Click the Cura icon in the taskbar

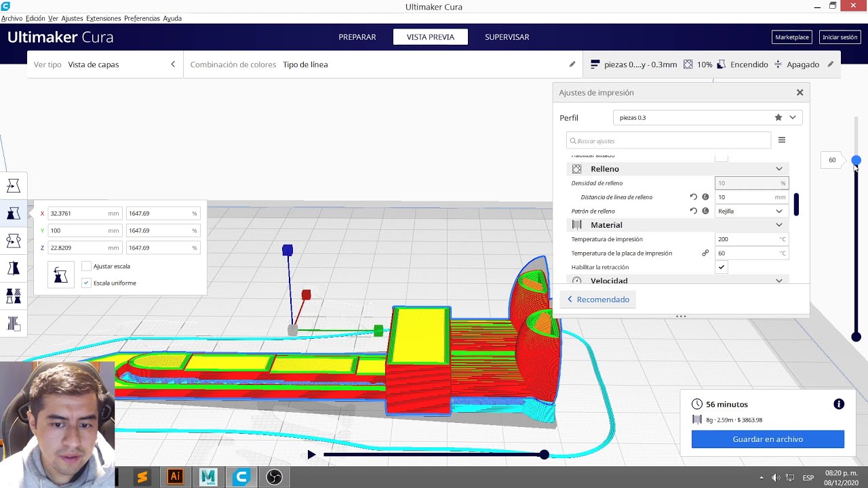pos(241,476)
